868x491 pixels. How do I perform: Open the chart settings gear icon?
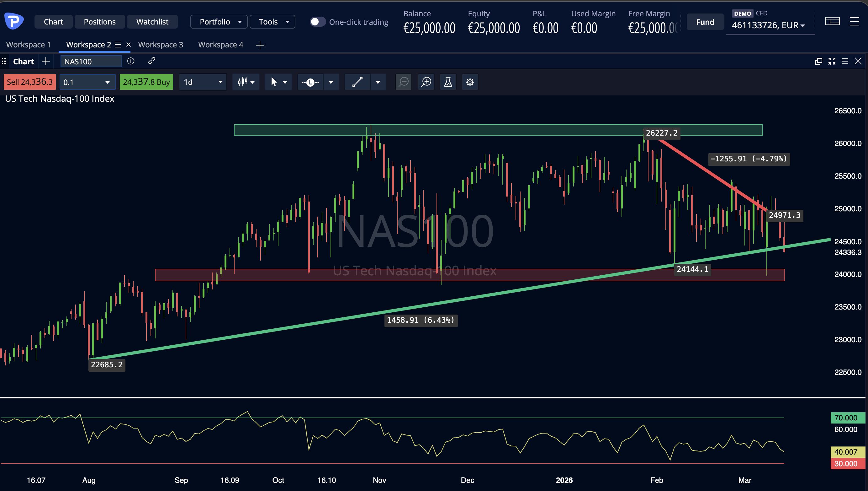(x=470, y=82)
